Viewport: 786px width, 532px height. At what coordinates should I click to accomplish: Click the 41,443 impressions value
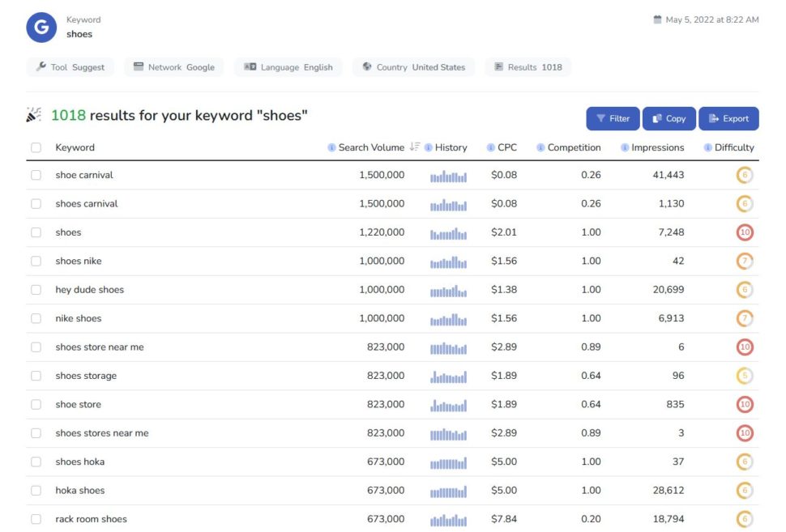[669, 175]
